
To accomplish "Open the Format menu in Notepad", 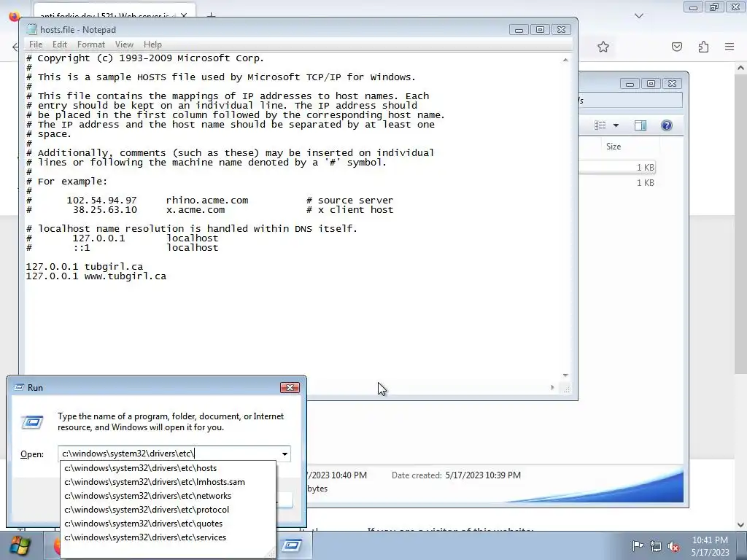I will 91,44.
